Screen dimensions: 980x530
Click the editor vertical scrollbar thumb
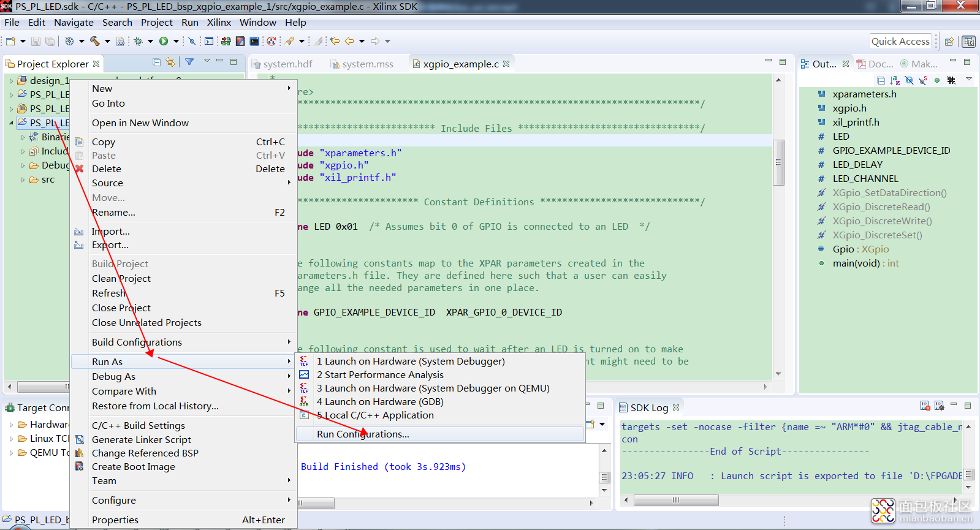pos(778,162)
